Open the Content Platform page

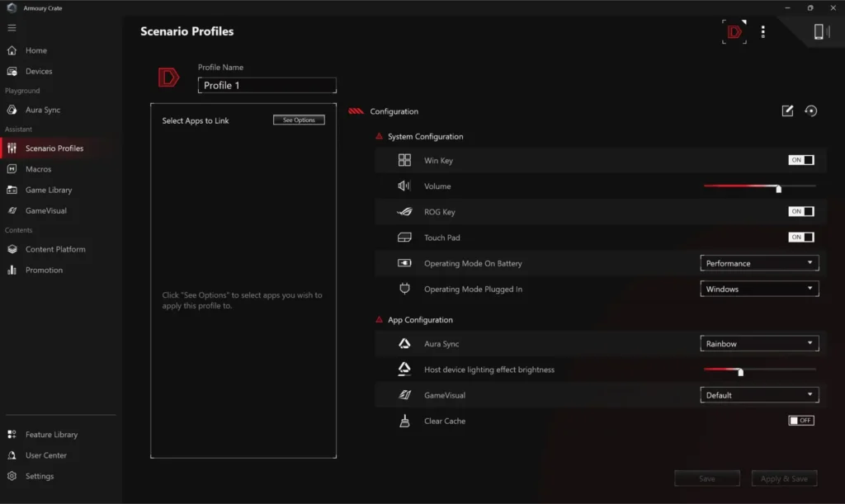56,248
